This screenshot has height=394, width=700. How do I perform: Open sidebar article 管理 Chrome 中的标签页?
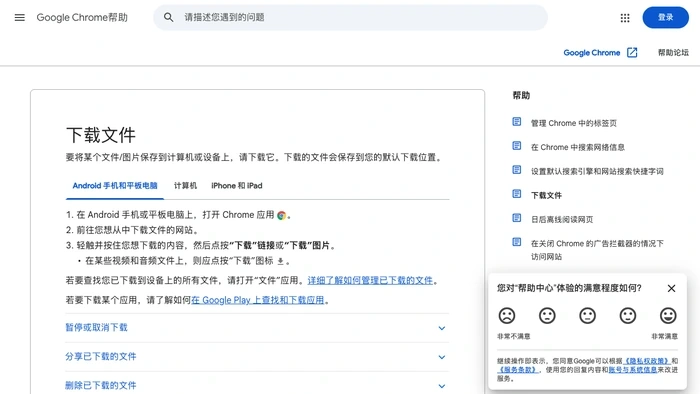pyautogui.click(x=573, y=123)
